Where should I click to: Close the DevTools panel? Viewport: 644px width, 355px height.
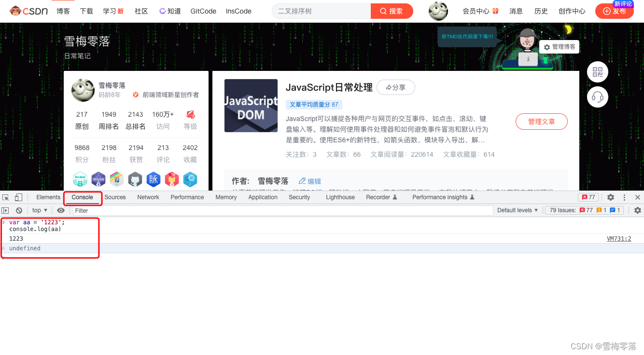637,197
